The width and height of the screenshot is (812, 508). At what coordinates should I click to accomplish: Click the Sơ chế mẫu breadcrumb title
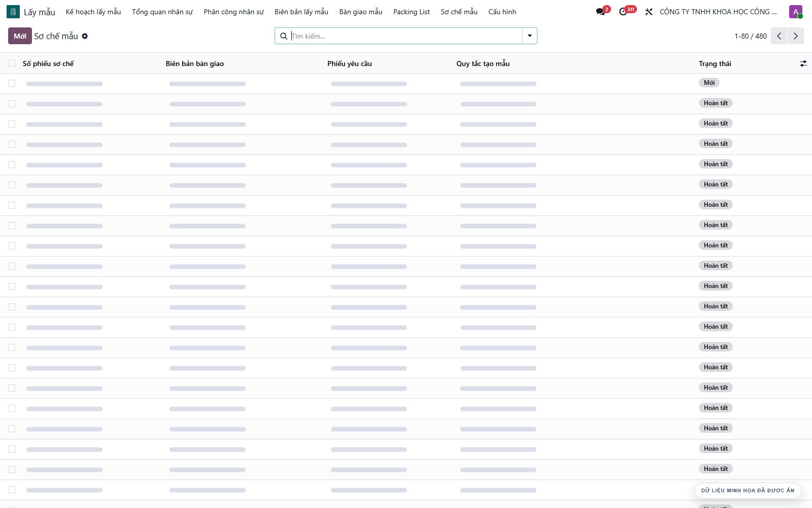pyautogui.click(x=56, y=36)
